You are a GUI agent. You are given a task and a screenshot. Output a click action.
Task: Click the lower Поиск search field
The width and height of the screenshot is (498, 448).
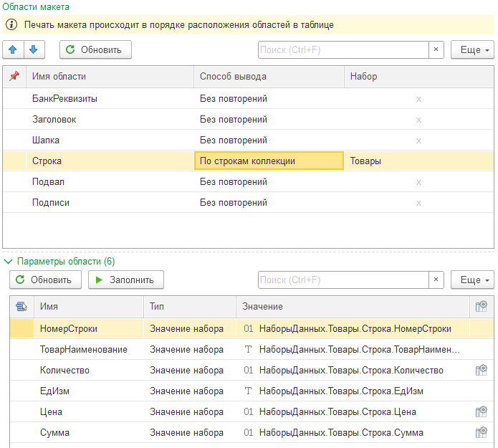click(x=343, y=280)
